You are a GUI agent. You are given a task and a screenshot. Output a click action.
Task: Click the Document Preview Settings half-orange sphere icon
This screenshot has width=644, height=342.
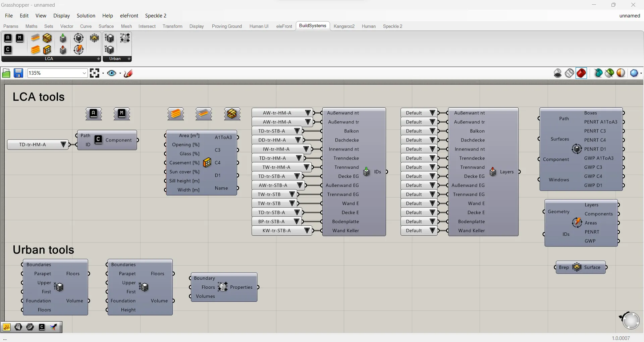pos(621,73)
